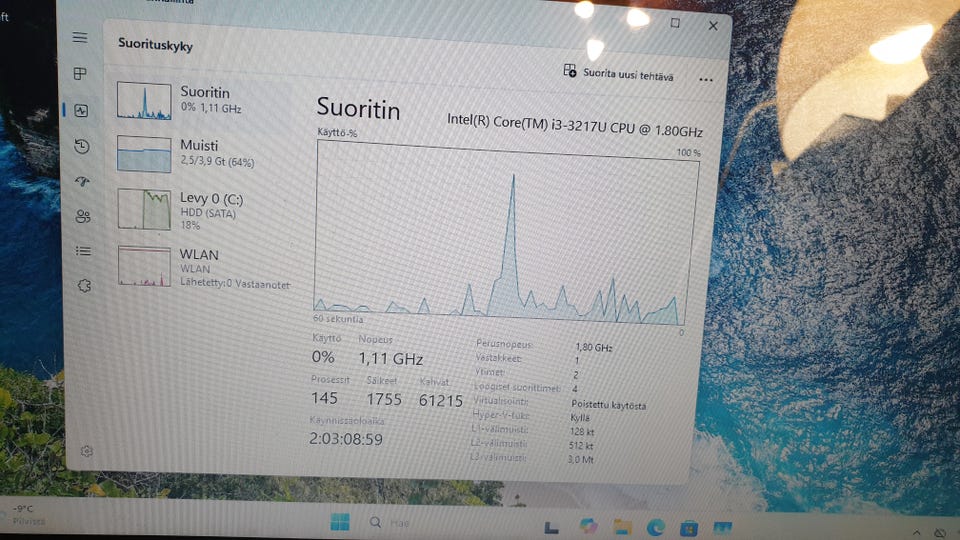Screen dimensions: 960x540
Task: Click the WLAN mini graph thumbnail
Action: tap(144, 266)
